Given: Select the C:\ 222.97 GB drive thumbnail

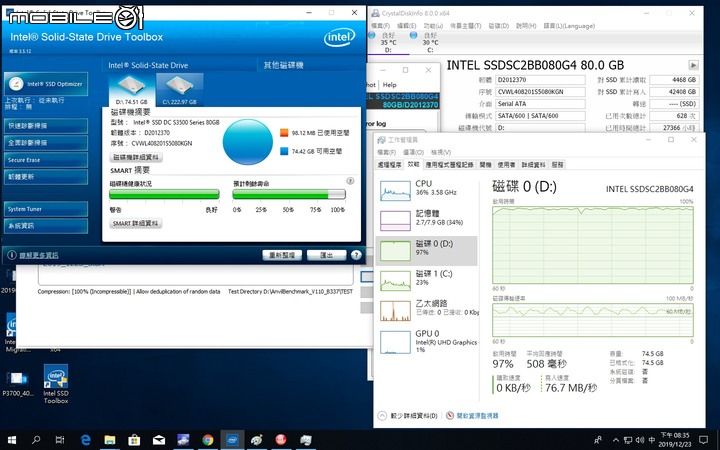Looking at the screenshot, I should [x=180, y=90].
